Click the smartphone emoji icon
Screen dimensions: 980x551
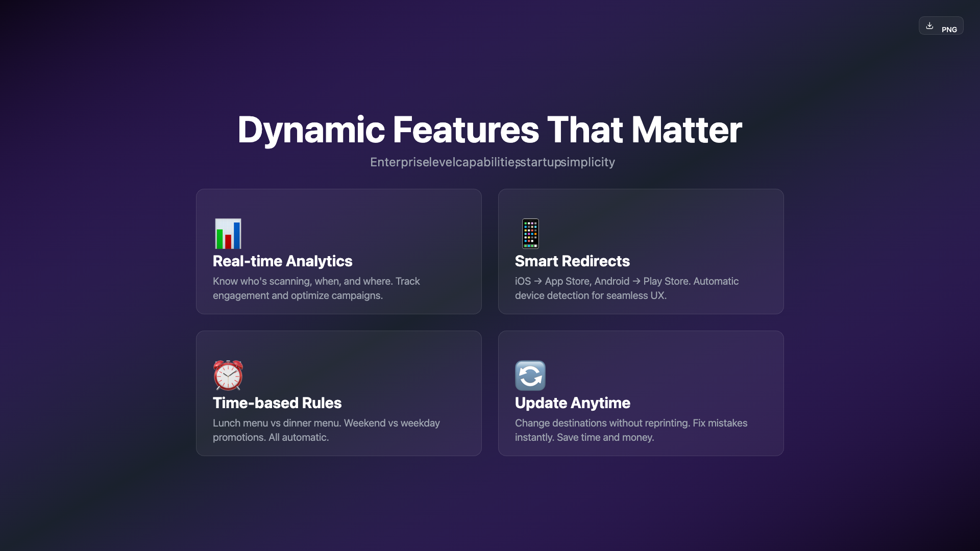pos(530,234)
